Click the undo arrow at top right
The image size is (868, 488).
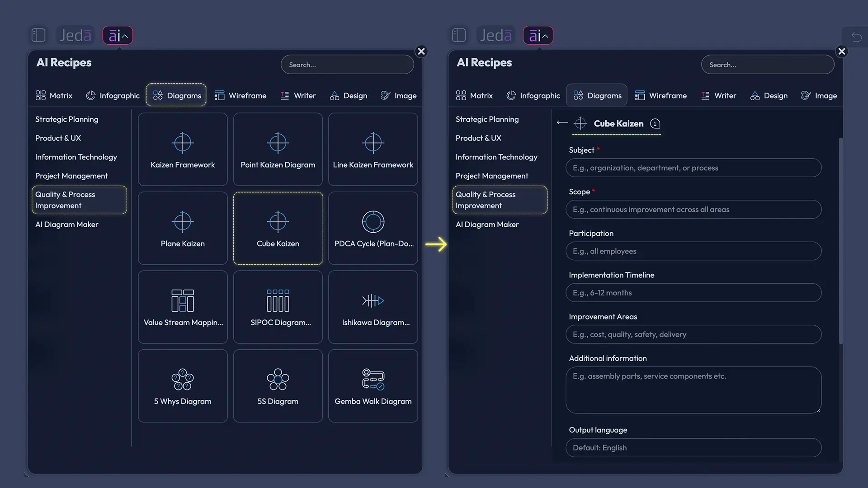[x=856, y=36]
